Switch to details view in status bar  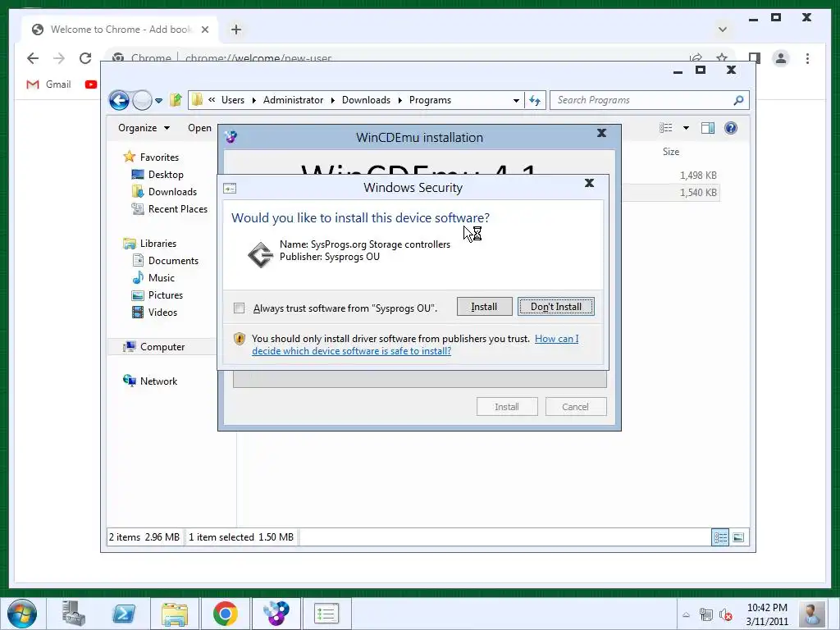pos(720,537)
